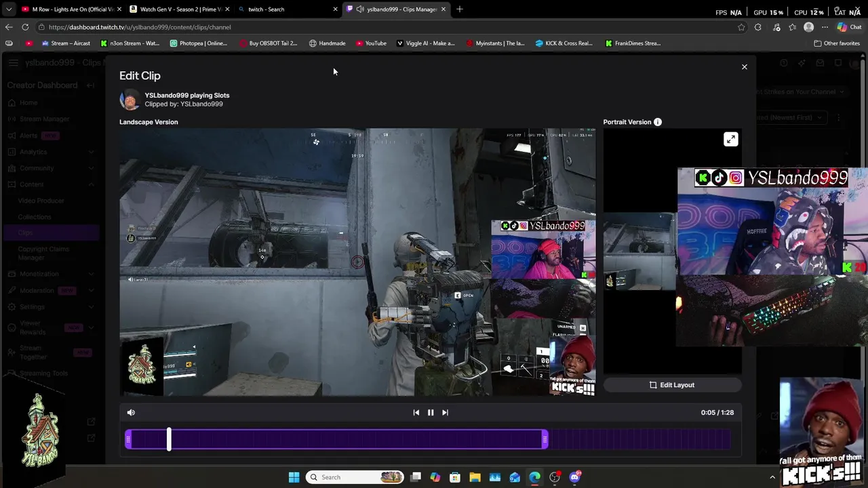
Task: Switch to the 'twitch - Search' tab
Action: (x=288, y=9)
